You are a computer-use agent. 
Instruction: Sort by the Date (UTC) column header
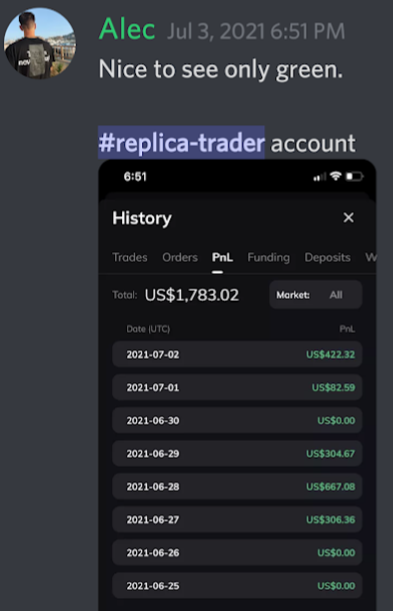pos(148,329)
